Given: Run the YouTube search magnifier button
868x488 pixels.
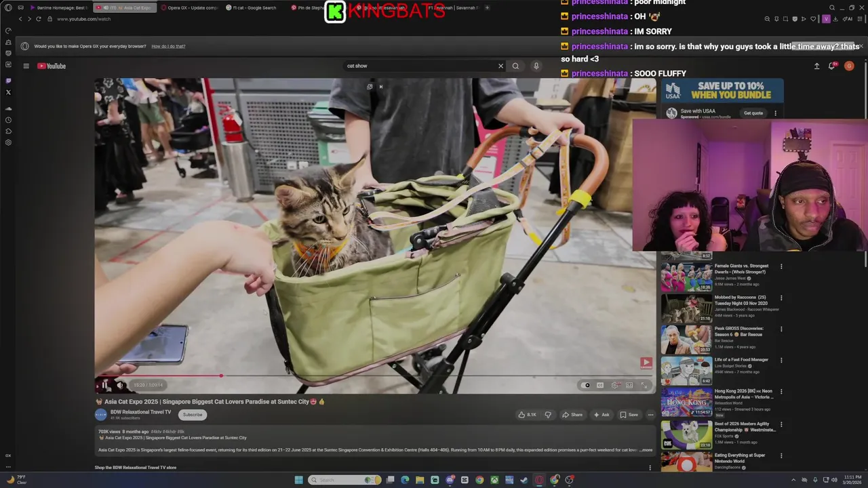Looking at the screenshot, I should coord(515,66).
